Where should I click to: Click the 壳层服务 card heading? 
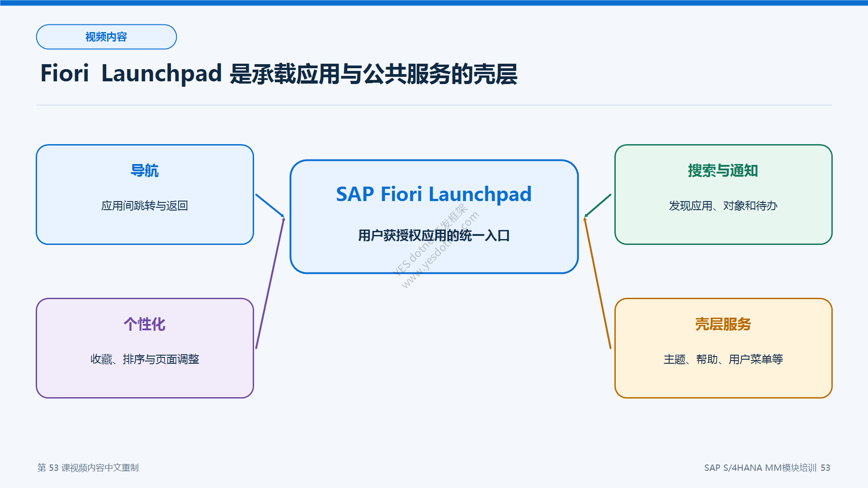[x=723, y=324]
